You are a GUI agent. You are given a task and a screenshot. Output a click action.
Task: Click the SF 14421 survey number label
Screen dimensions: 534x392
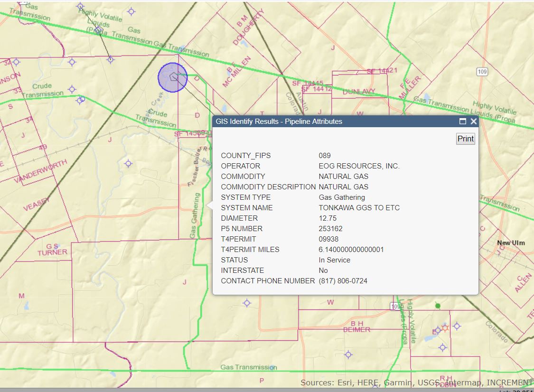[x=382, y=71]
